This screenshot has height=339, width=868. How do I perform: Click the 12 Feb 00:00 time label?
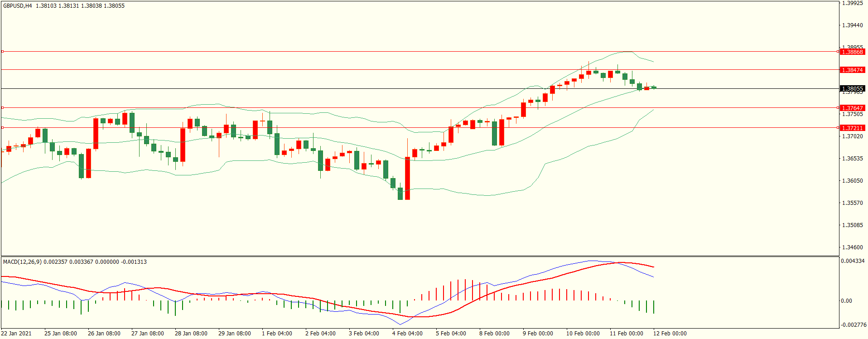point(670,334)
